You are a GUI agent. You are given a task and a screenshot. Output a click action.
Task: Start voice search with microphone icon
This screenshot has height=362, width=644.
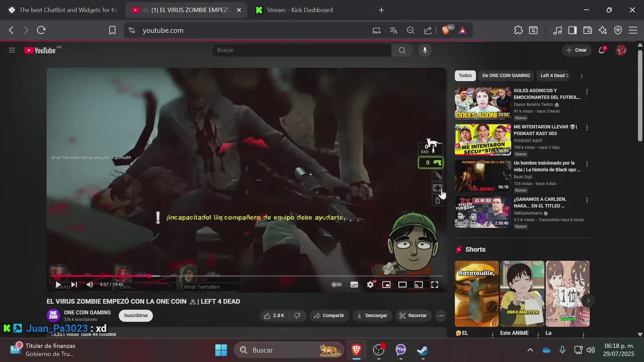click(x=425, y=50)
